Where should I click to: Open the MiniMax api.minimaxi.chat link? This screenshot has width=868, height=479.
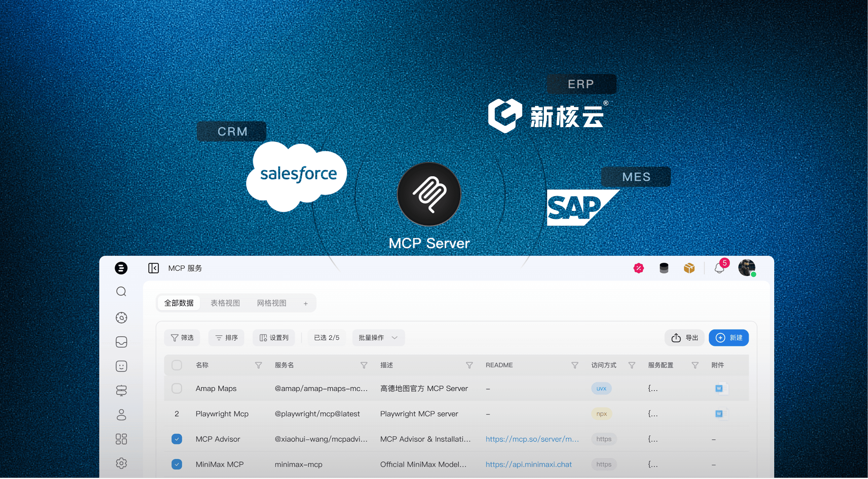528,465
